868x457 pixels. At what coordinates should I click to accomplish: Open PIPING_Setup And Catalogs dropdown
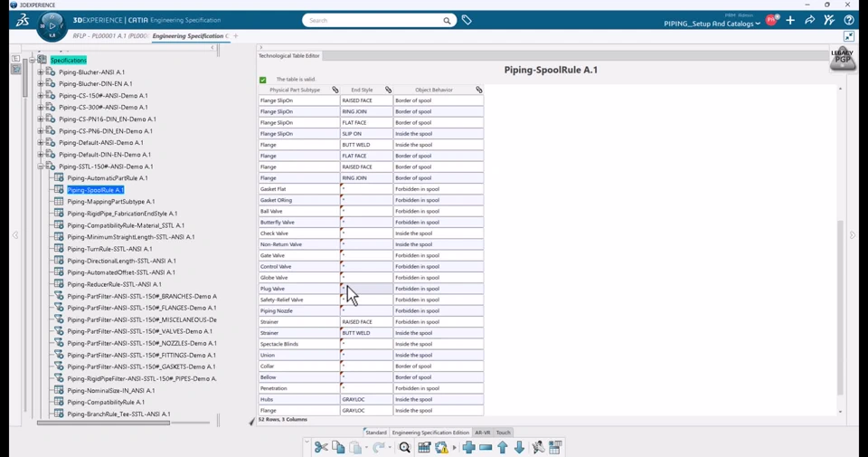point(712,24)
